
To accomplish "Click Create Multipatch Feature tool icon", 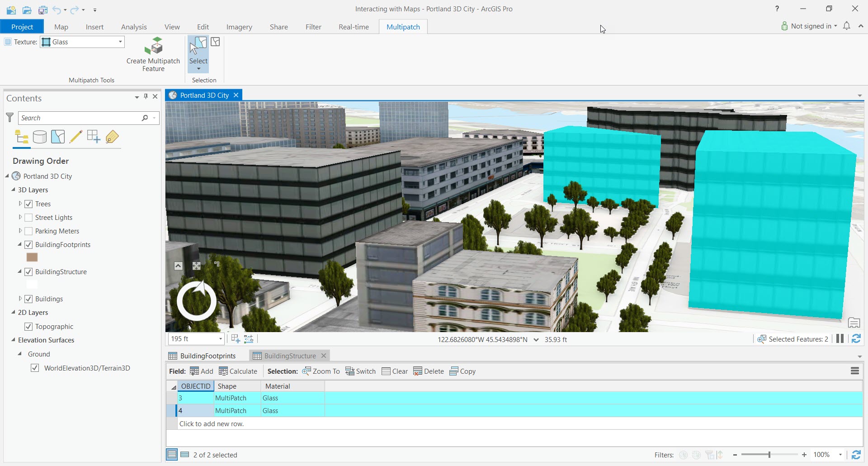I will point(153,46).
